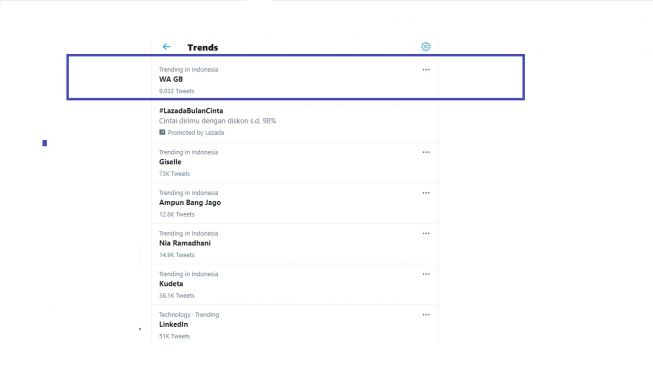Click 'Trending in Indonesia' above Kudeta
This screenshot has height=366, width=653.
[x=188, y=274]
